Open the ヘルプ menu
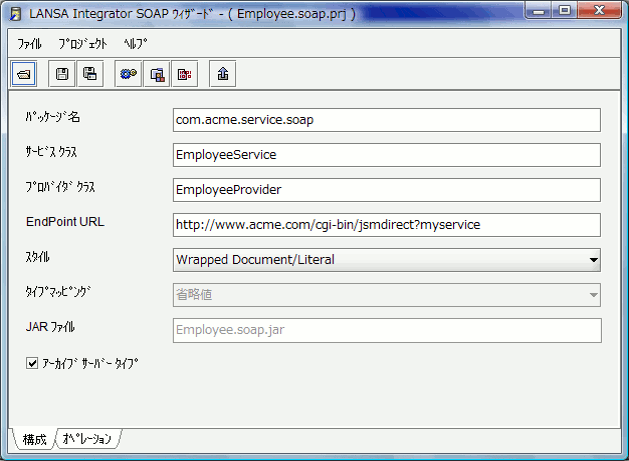The image size is (629, 461). 136,44
